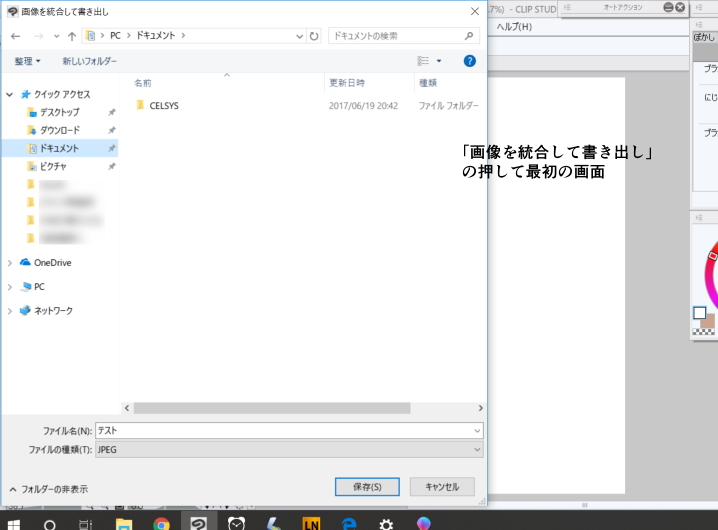Open Task View on taskbar
Viewport: 718px width, 530px height.
(x=86, y=525)
